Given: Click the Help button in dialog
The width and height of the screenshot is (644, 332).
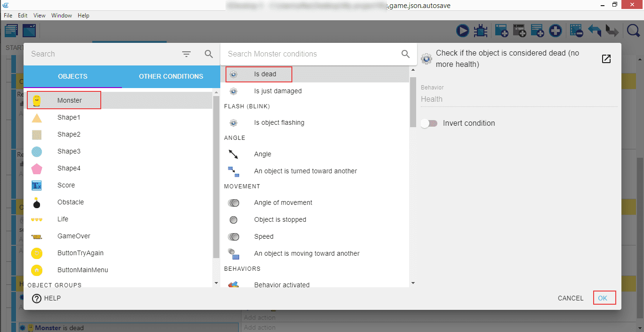Looking at the screenshot, I should 47,298.
